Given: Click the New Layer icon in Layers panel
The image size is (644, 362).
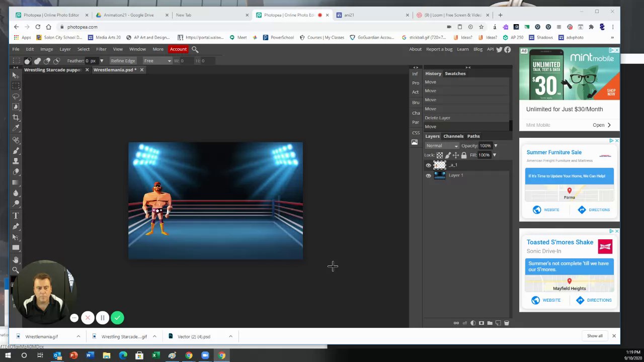Looking at the screenshot, I should [498, 323].
